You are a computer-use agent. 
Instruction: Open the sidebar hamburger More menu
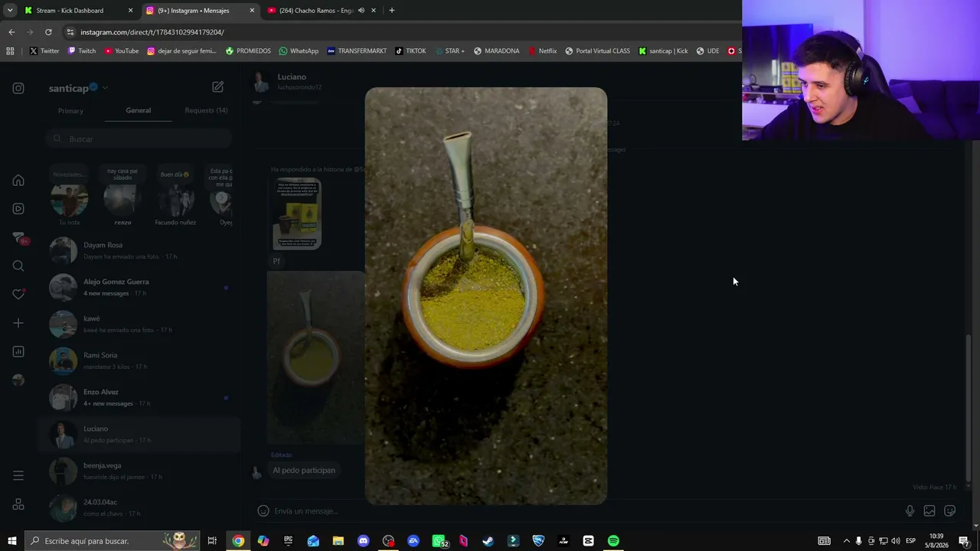18,476
